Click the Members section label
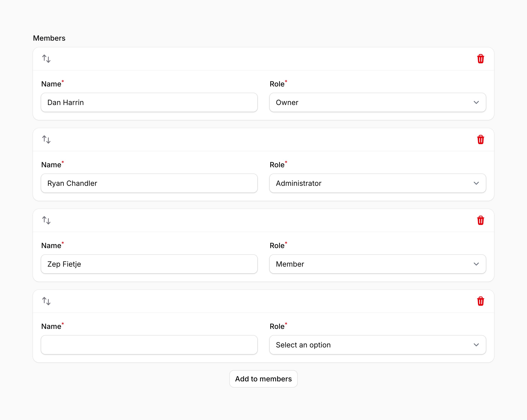Screen dimensions: 527x420 pos(49,38)
